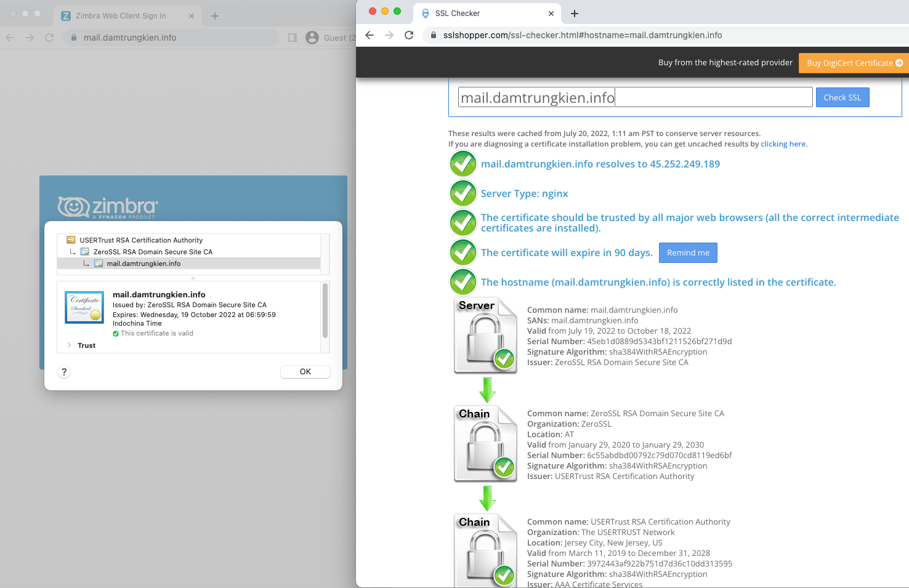This screenshot has width=909, height=588.
Task: Click 'Issuer: AAA Certificate Services' text
Action: [584, 584]
